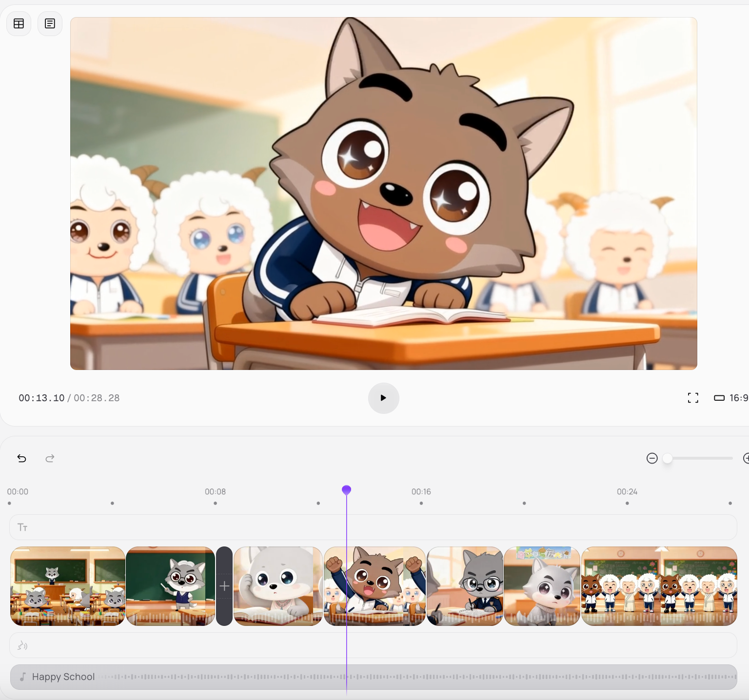Select the white wolf reading clip
Image resolution: width=749 pixels, height=700 pixels.
(278, 586)
